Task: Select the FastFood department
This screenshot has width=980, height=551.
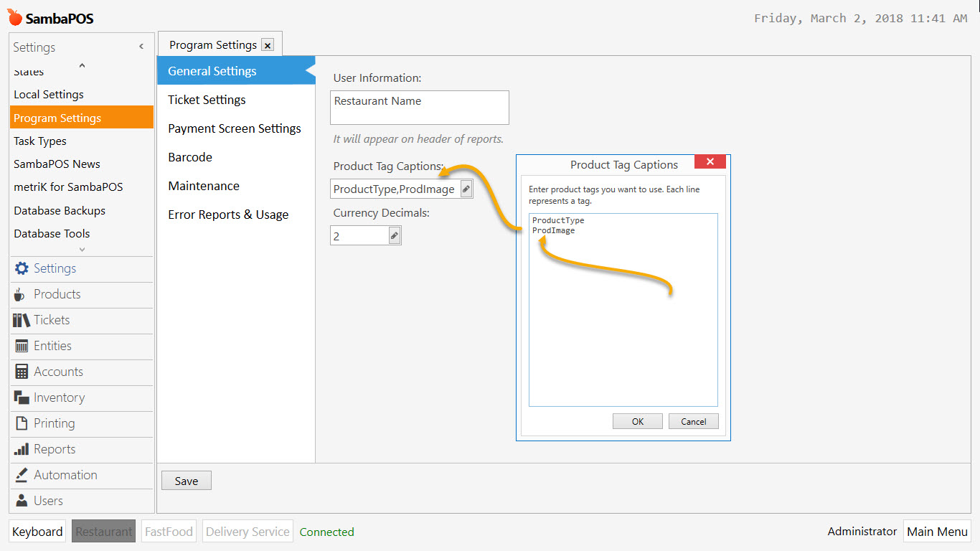Action: coord(168,532)
